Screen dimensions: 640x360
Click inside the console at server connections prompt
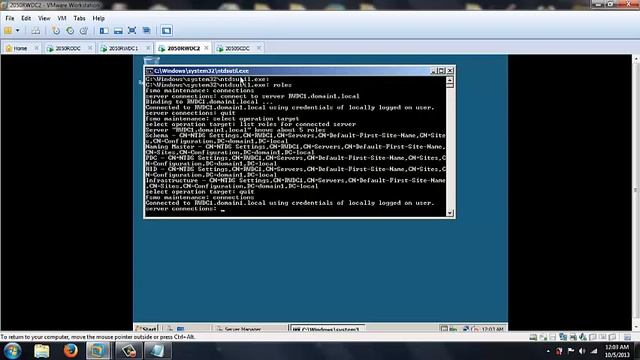point(222,209)
